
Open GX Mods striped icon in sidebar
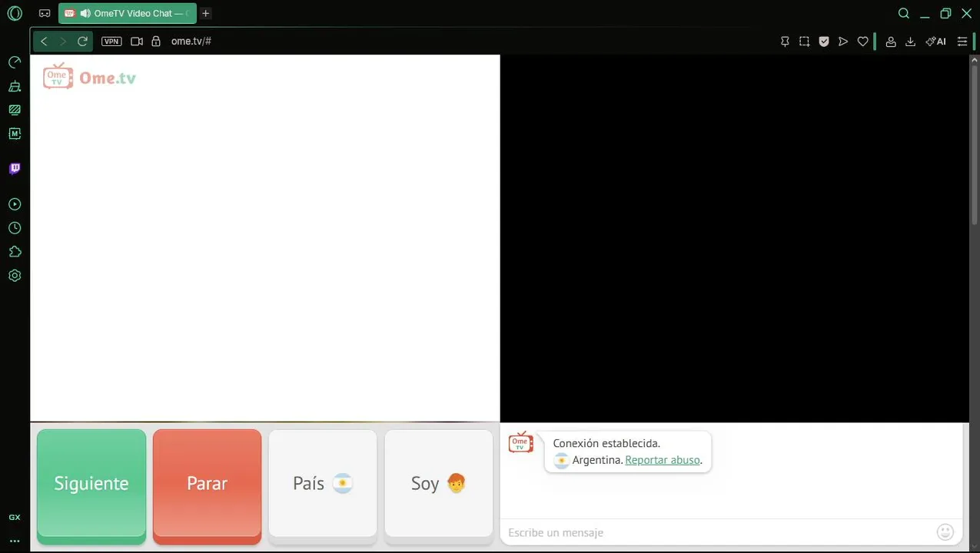[15, 110]
